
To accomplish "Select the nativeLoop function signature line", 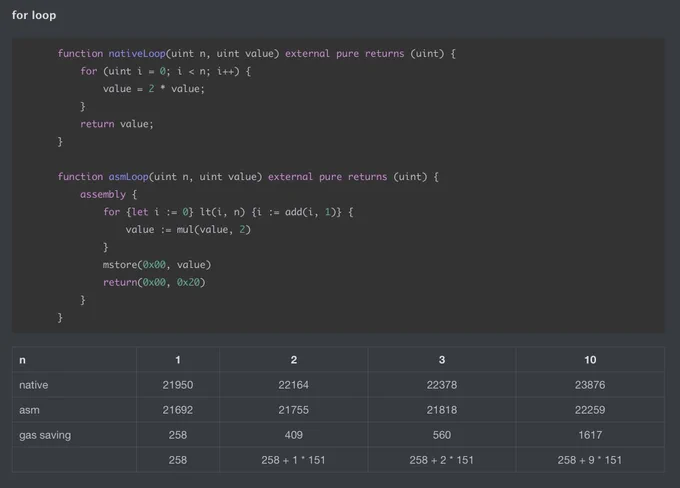I will tap(257, 54).
